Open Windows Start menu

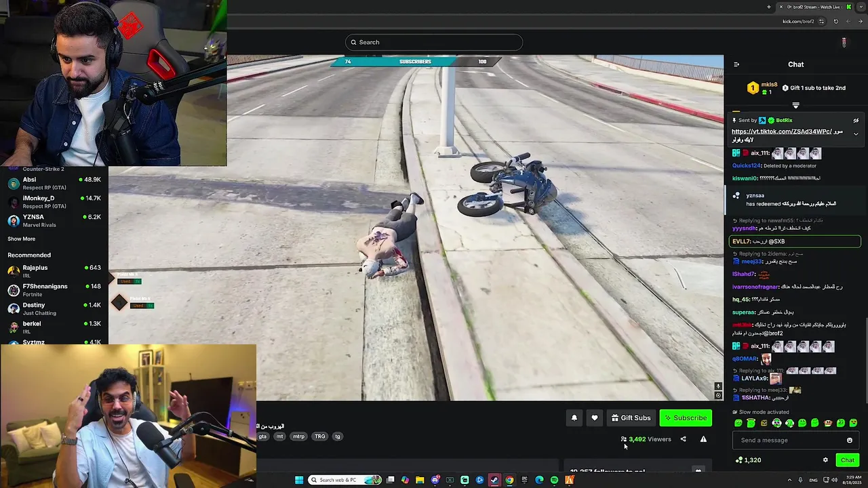tap(299, 480)
